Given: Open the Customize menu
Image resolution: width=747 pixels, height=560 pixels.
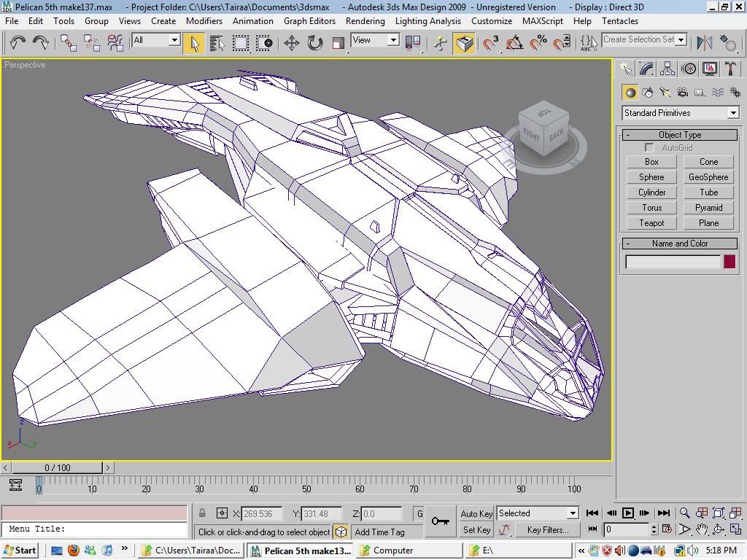Looking at the screenshot, I should pyautogui.click(x=492, y=21).
